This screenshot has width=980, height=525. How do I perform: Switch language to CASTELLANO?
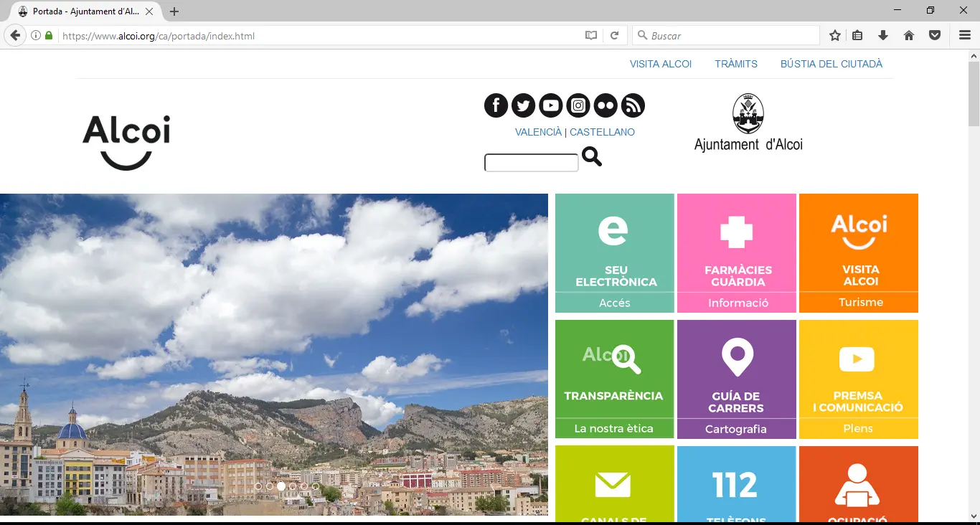(602, 132)
